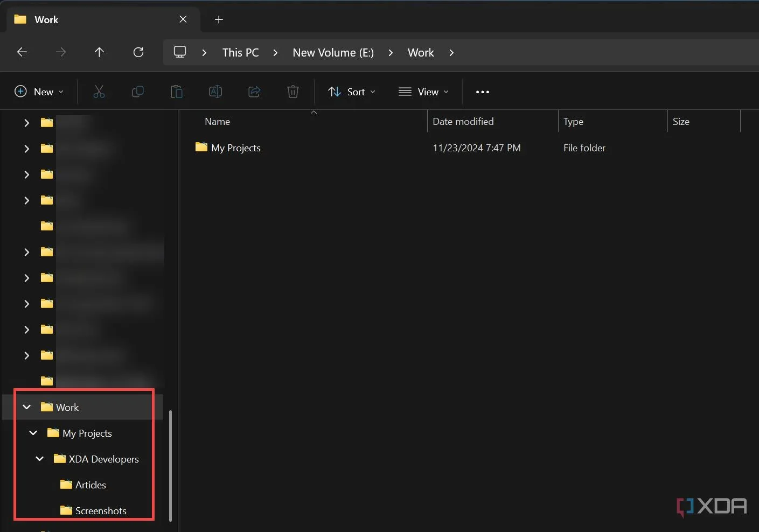
Task: Expand chevron after New Volume (E:) breadcrumb
Action: 391,53
